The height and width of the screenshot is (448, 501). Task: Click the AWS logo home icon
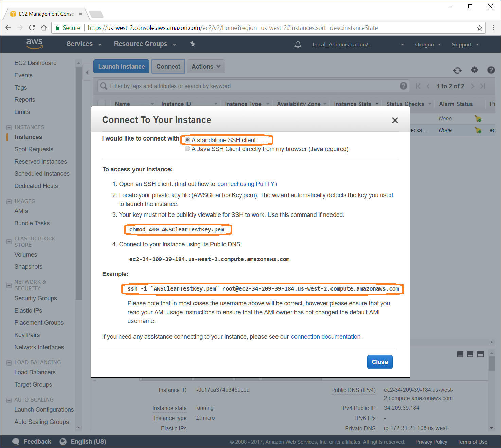click(34, 44)
